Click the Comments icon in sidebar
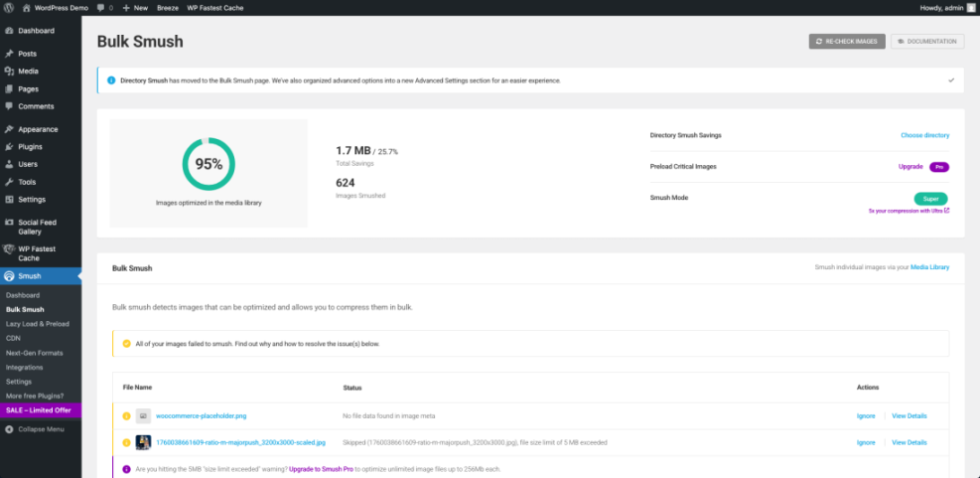The width and height of the screenshot is (980, 478). 9,106
